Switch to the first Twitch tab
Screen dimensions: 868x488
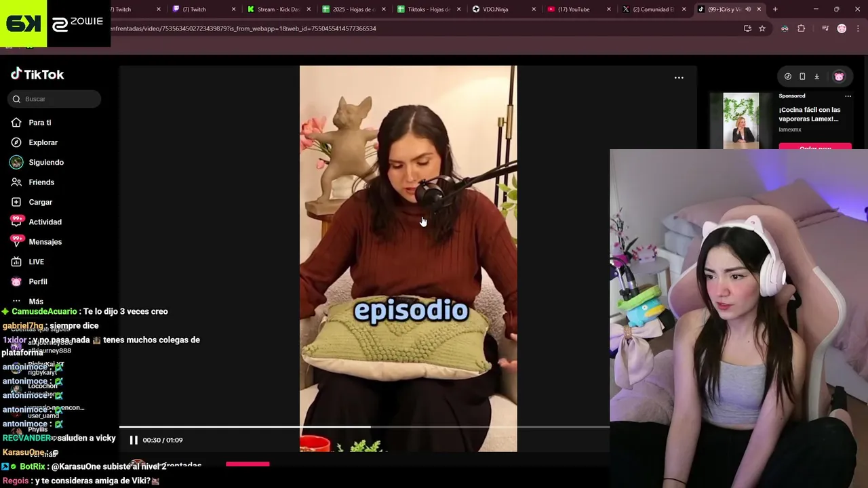pyautogui.click(x=123, y=9)
